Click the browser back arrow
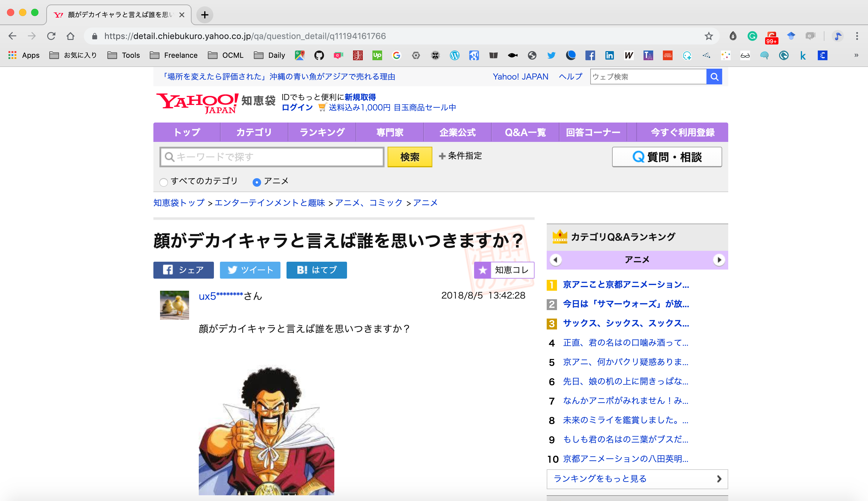The width and height of the screenshot is (868, 501). click(12, 36)
